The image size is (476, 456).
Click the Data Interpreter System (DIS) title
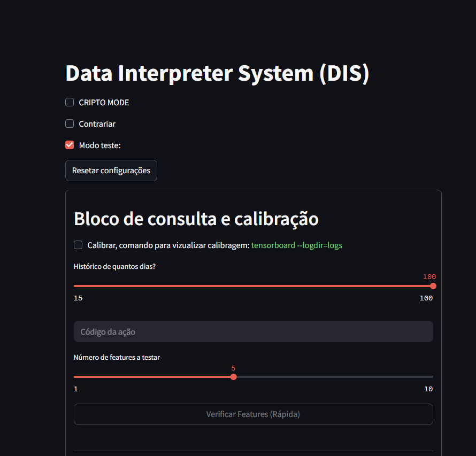click(217, 73)
